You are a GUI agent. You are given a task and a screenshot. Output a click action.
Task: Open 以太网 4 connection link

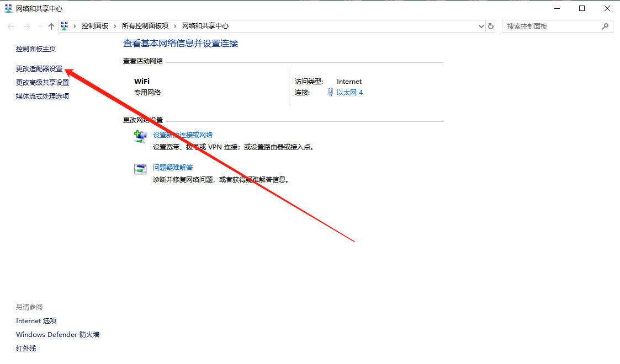click(349, 93)
